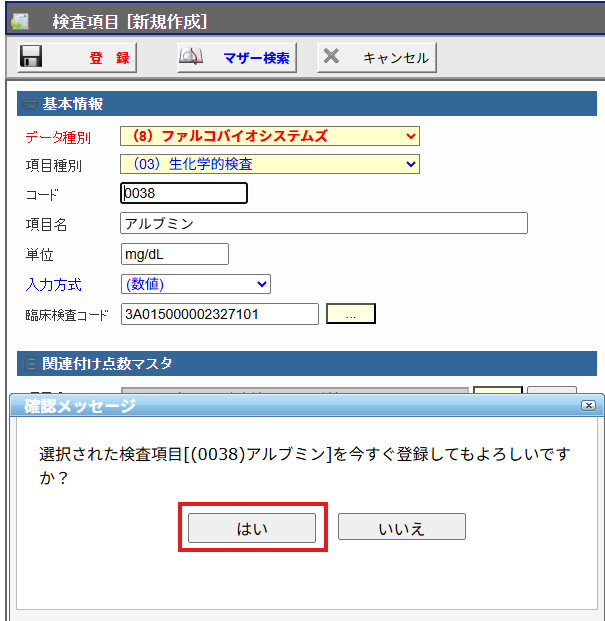
Task: Open マザー検索 with the book icon
Action: (x=191, y=57)
